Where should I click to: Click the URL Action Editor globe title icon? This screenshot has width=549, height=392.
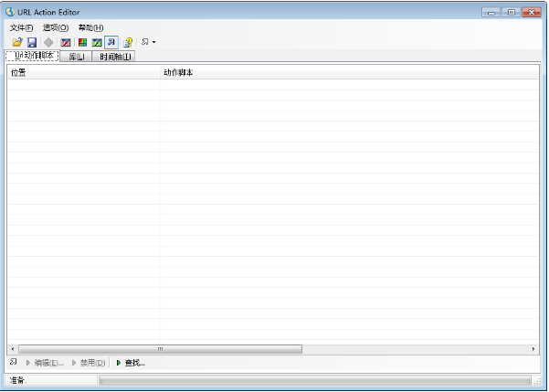pos(10,12)
